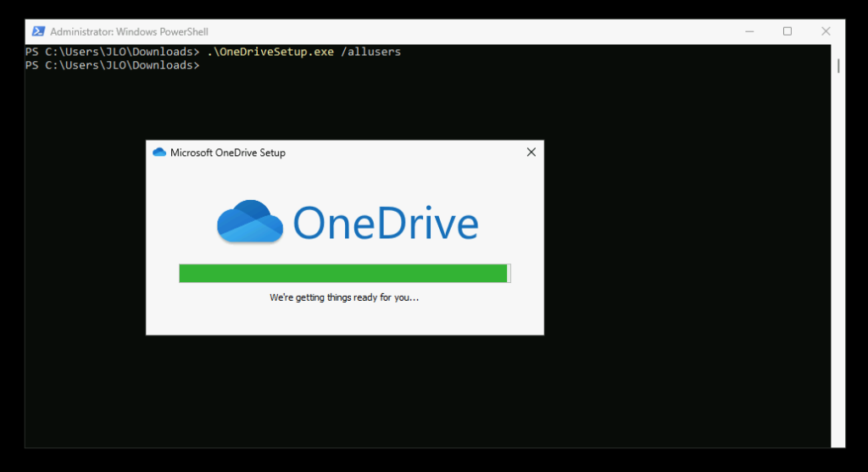Close the Administrator PowerShell window
This screenshot has width=868, height=472.
coord(826,31)
